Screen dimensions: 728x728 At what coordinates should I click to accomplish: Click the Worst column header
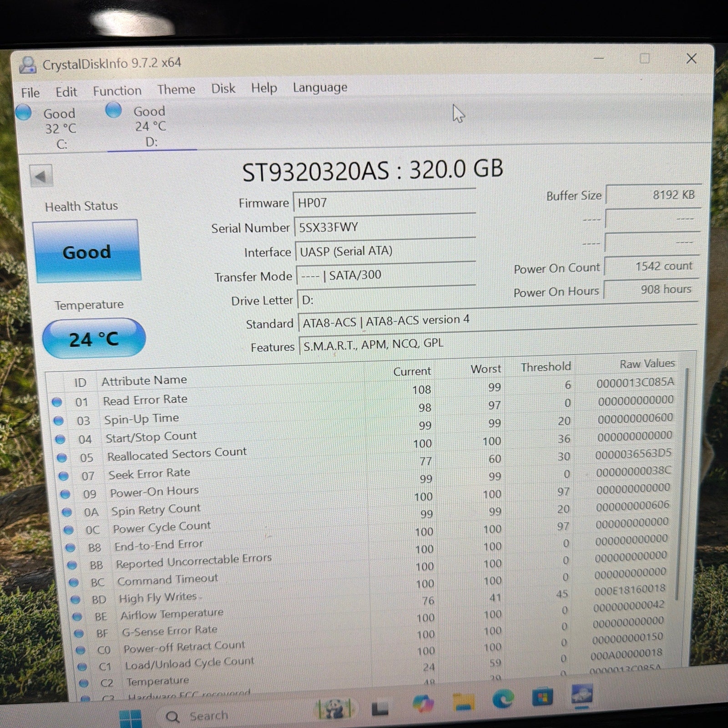coord(486,369)
